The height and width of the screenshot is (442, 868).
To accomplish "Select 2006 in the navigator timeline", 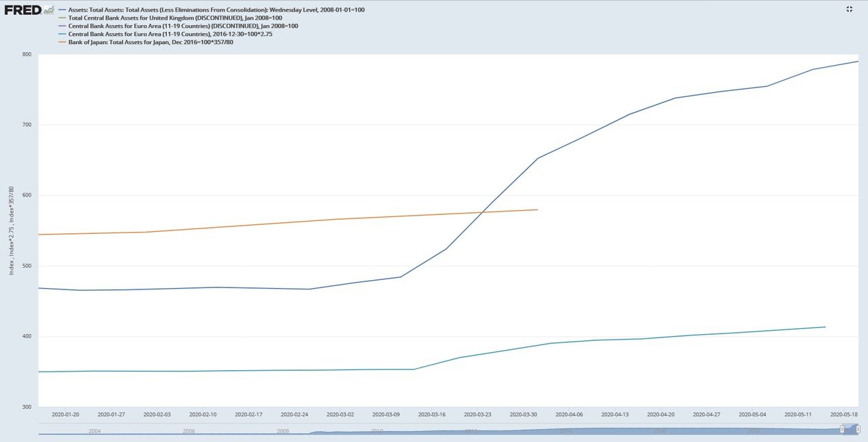I will click(189, 430).
